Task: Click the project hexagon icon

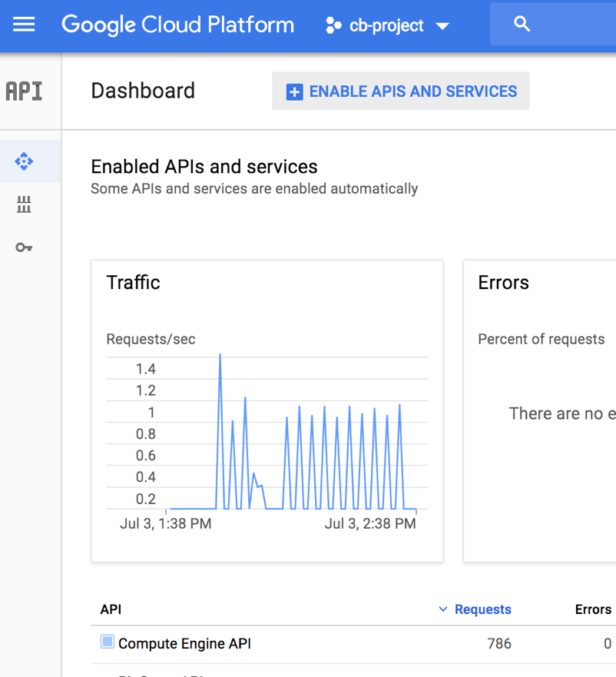Action: (x=333, y=25)
